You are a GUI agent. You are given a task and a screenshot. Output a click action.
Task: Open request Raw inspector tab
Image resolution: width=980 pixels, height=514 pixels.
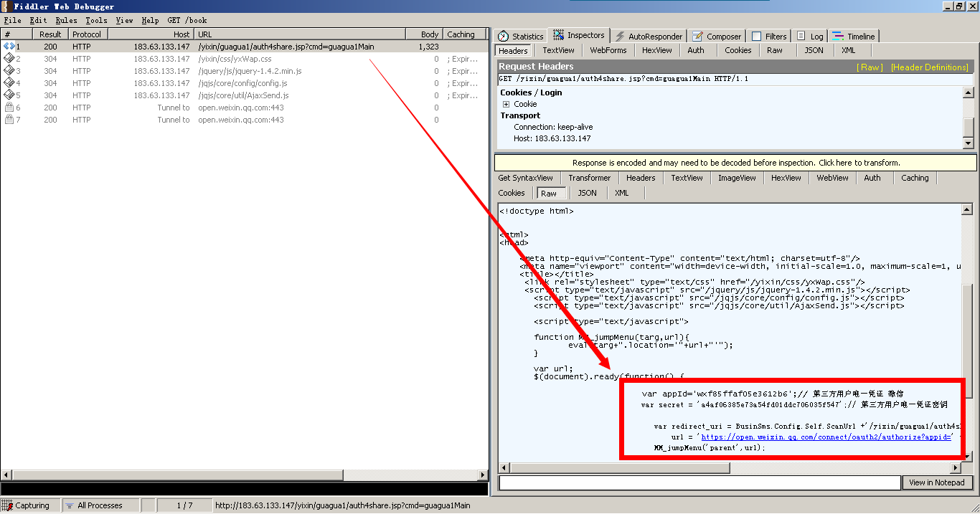(x=774, y=50)
